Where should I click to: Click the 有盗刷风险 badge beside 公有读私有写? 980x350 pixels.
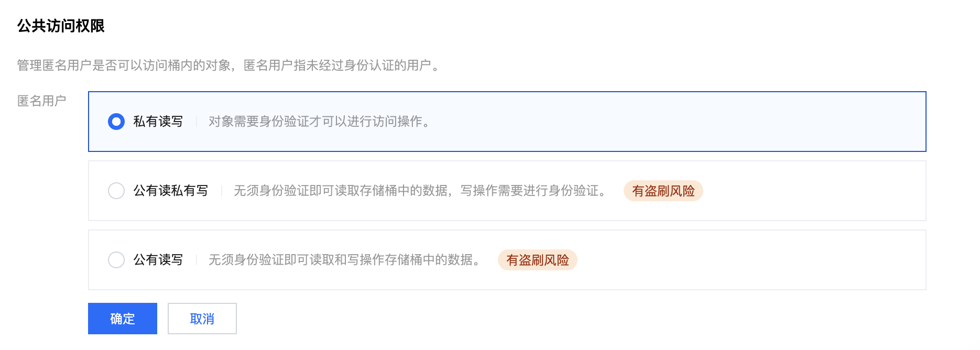pyautogui.click(x=663, y=191)
